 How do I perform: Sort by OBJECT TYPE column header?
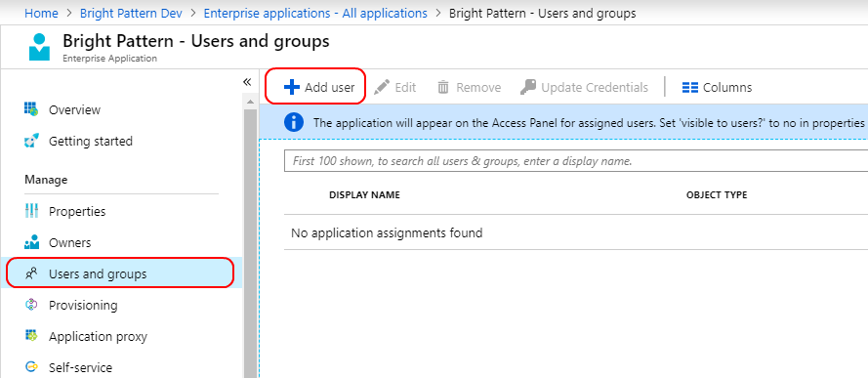[717, 194]
